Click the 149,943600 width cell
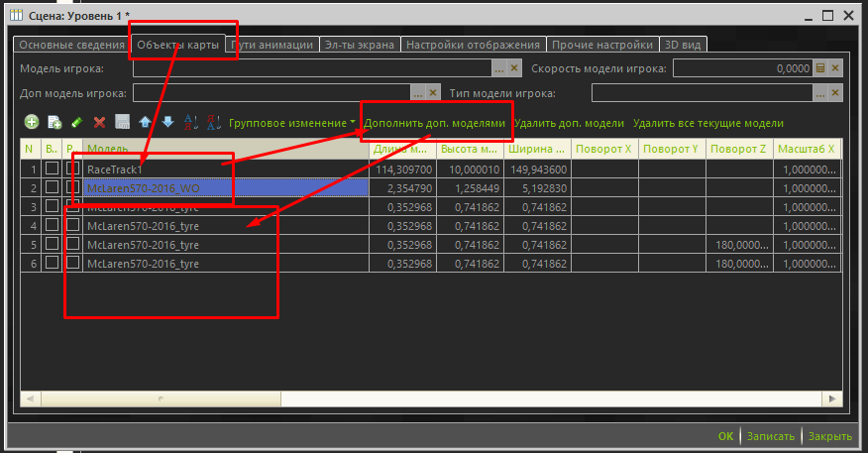Screen dimensions: 868x453 pos(537,169)
